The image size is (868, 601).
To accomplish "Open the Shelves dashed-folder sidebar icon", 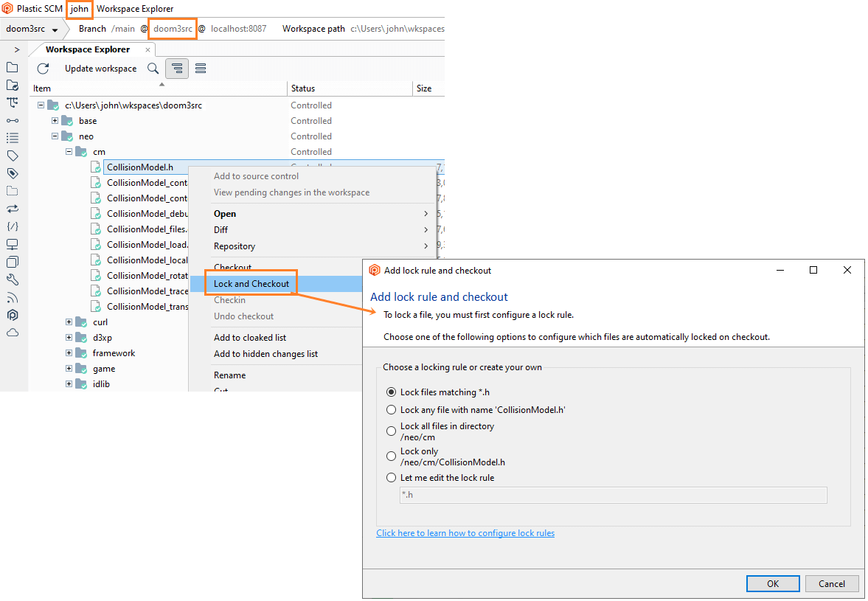I will coord(13,191).
